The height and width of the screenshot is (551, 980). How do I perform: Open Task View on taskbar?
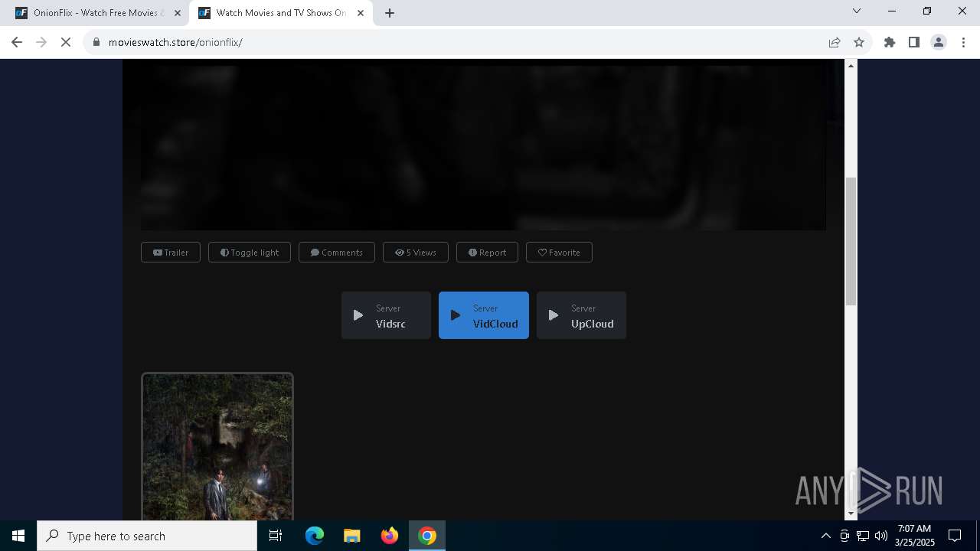276,536
